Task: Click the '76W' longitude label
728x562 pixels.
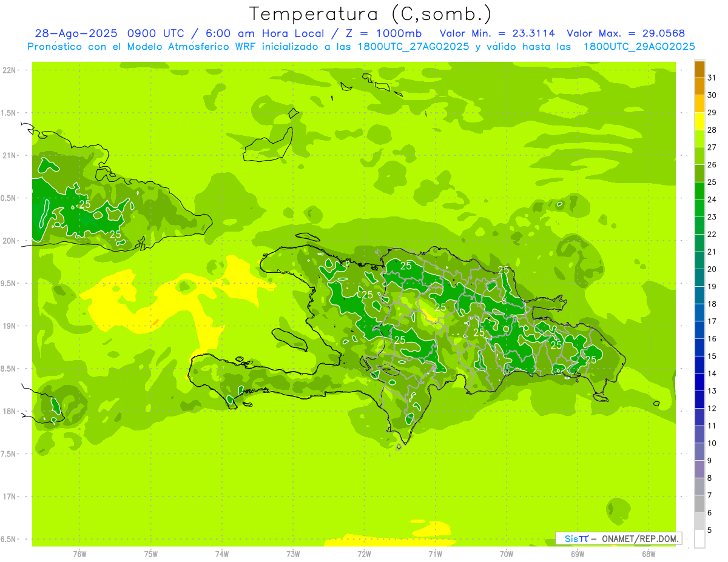Action: click(x=79, y=554)
